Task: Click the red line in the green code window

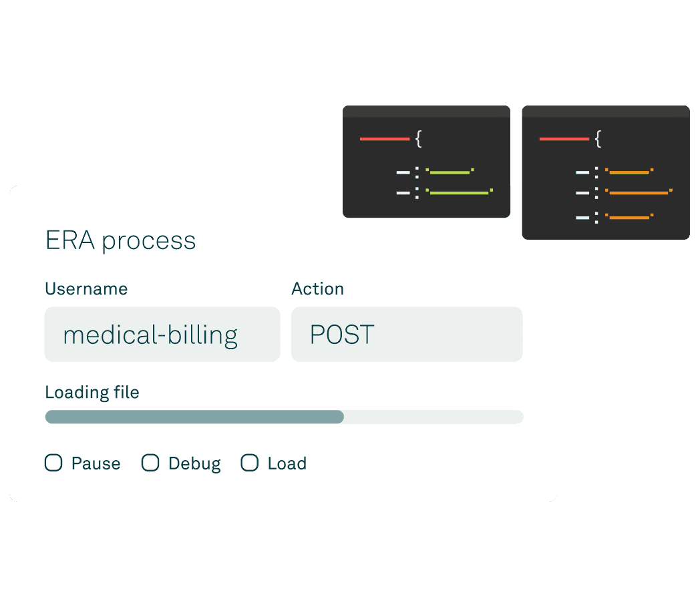Action: point(384,139)
